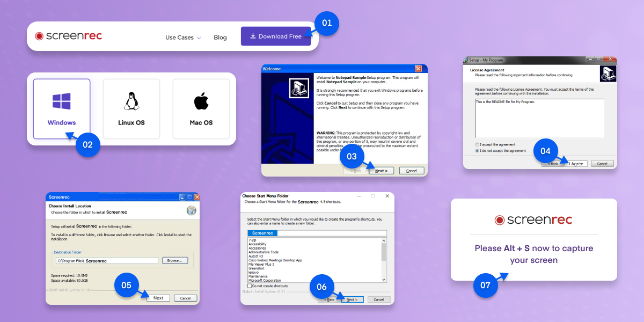Screen dimensions: 644x322
Task: Go Back in the License Agreement window
Action: click(x=553, y=164)
